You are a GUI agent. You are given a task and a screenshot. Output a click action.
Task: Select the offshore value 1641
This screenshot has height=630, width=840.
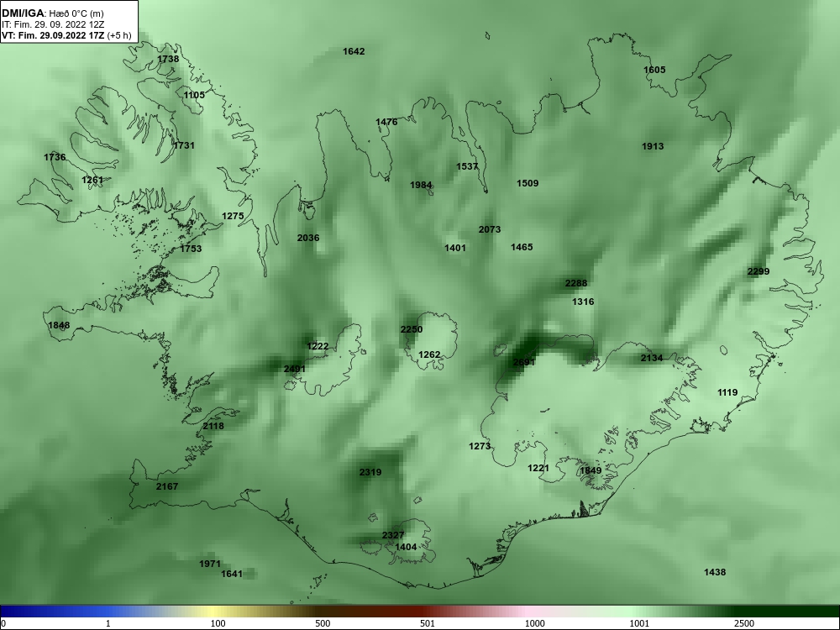coord(232,574)
